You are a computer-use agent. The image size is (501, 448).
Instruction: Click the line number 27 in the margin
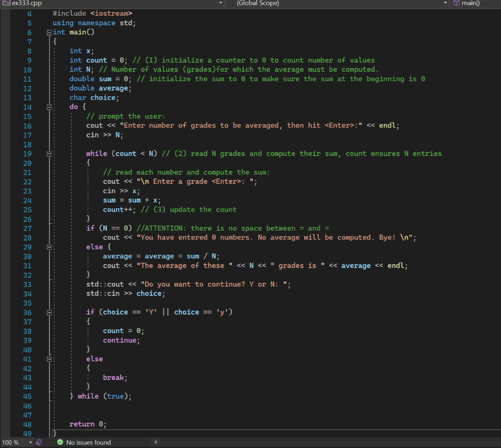(27, 228)
